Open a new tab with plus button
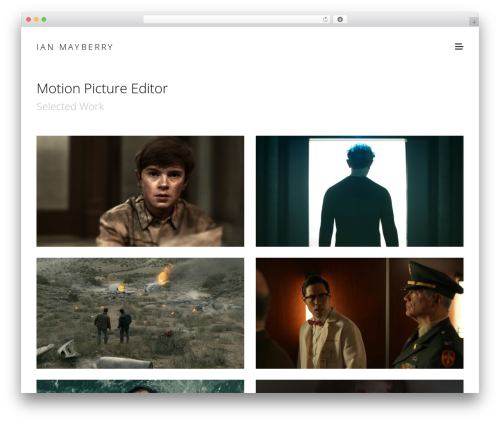 coord(474,22)
